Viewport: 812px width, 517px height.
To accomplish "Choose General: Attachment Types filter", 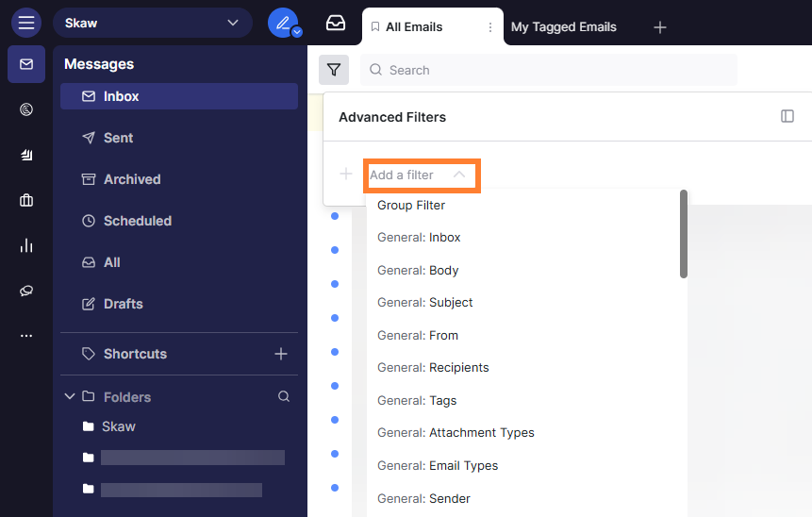I will pos(456,433).
